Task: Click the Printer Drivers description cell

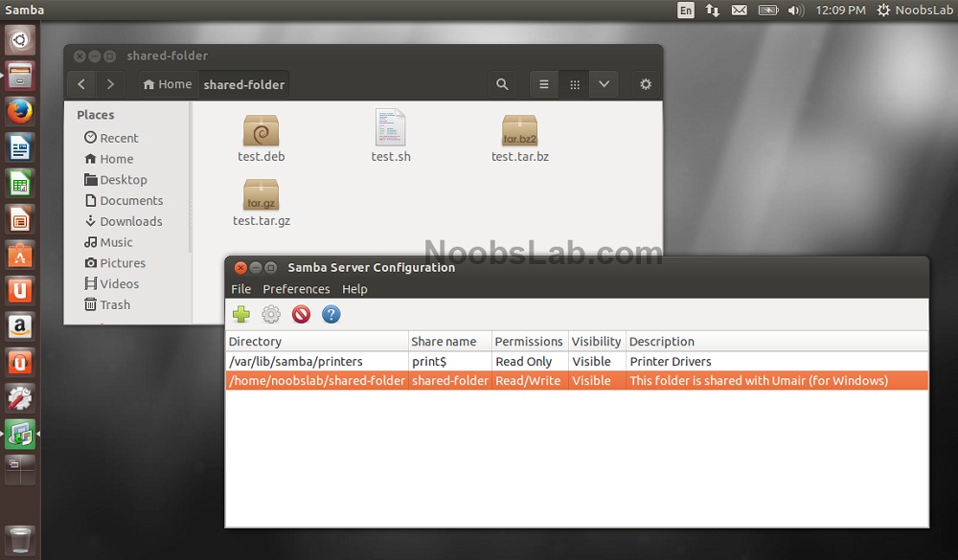Action: [671, 362]
